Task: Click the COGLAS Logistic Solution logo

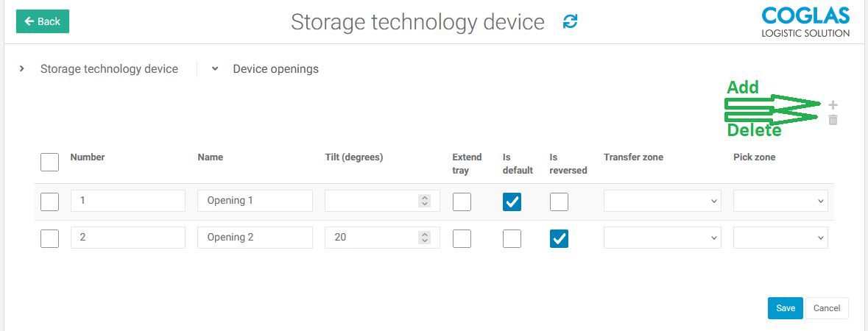Action: (x=805, y=22)
